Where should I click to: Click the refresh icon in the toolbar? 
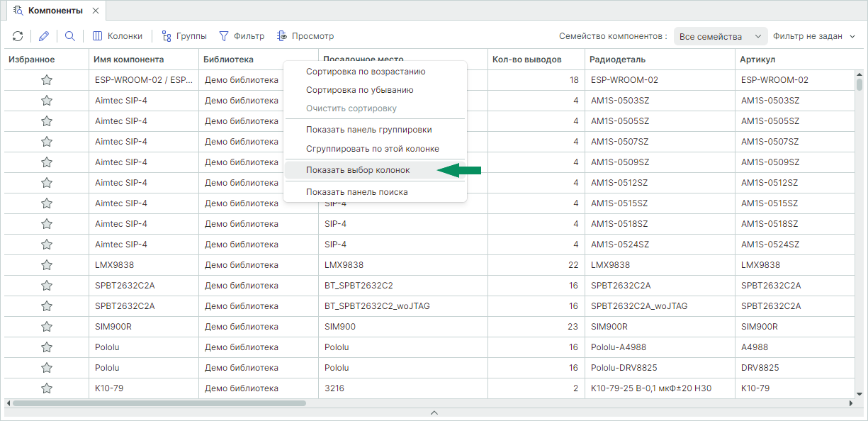coord(18,36)
